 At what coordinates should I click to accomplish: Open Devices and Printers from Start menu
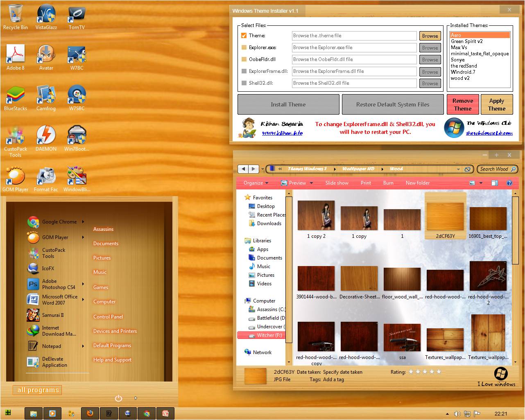(115, 331)
